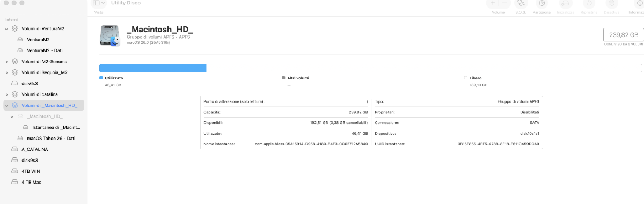Click the _Macintosh_HD_ group stack icon
644x204 pixels.
[15, 105]
